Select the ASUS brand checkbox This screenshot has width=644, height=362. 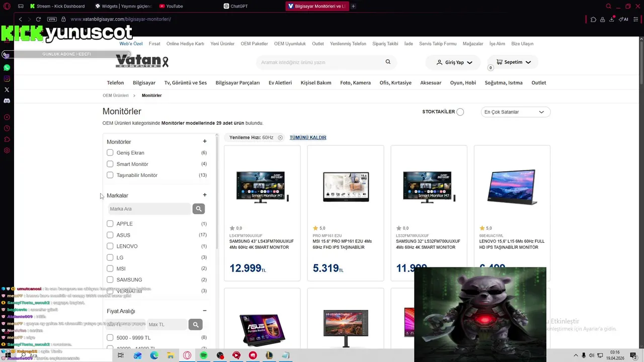coord(110,235)
